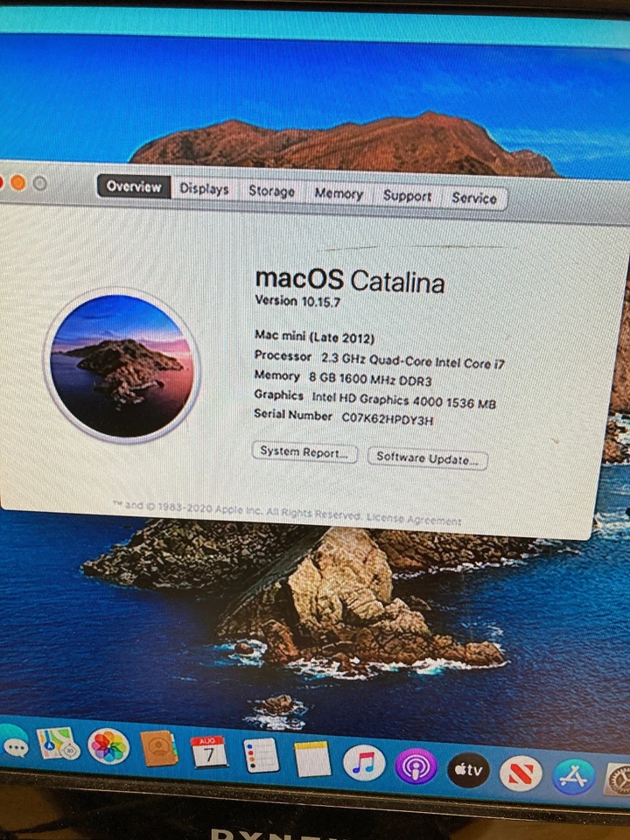Switch to the Overview tab
The height and width of the screenshot is (840, 630).
[134, 186]
